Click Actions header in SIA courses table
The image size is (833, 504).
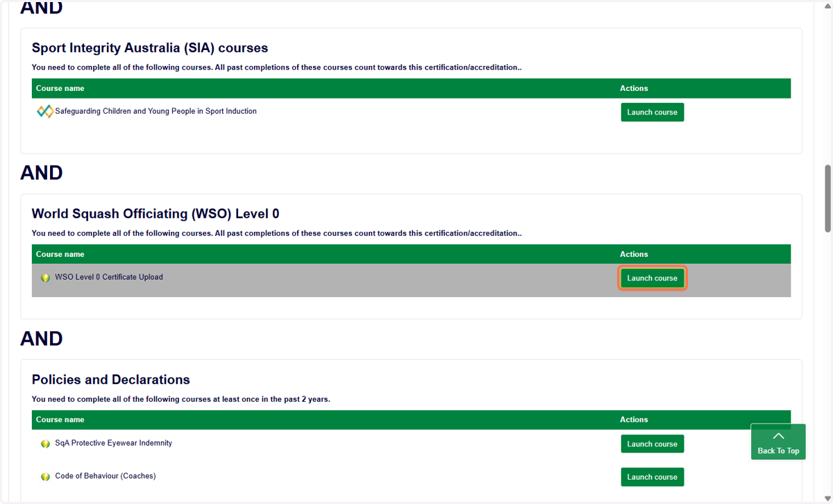634,88
